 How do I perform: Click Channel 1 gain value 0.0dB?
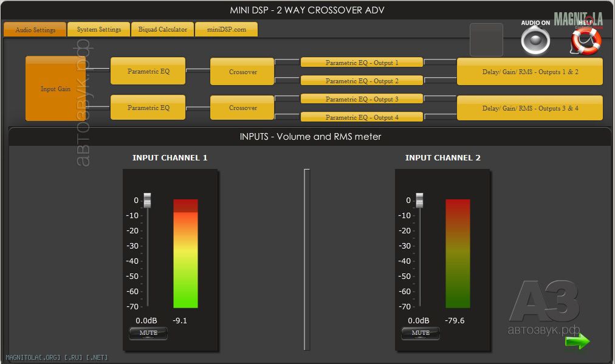click(146, 320)
